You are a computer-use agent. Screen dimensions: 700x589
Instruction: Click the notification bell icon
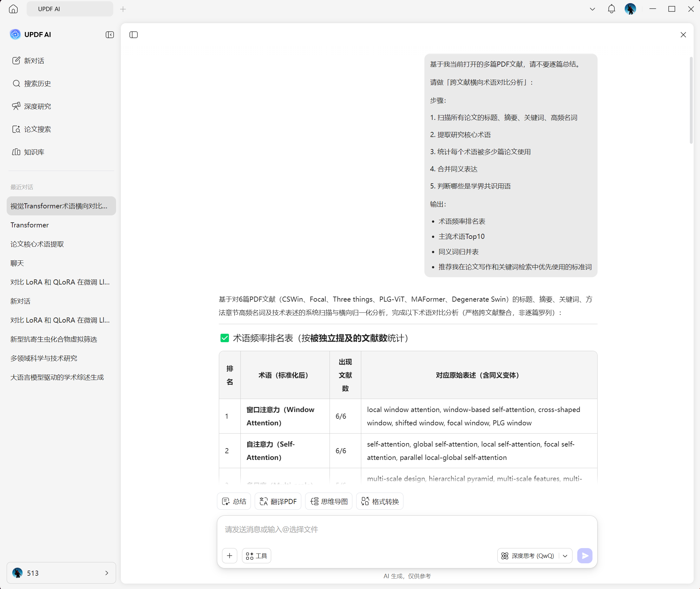click(x=611, y=9)
